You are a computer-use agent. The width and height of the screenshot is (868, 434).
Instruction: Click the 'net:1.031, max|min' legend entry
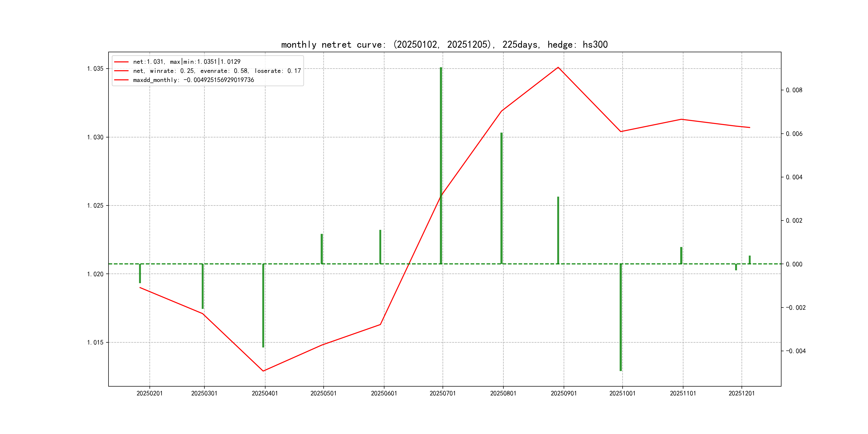tap(187, 62)
